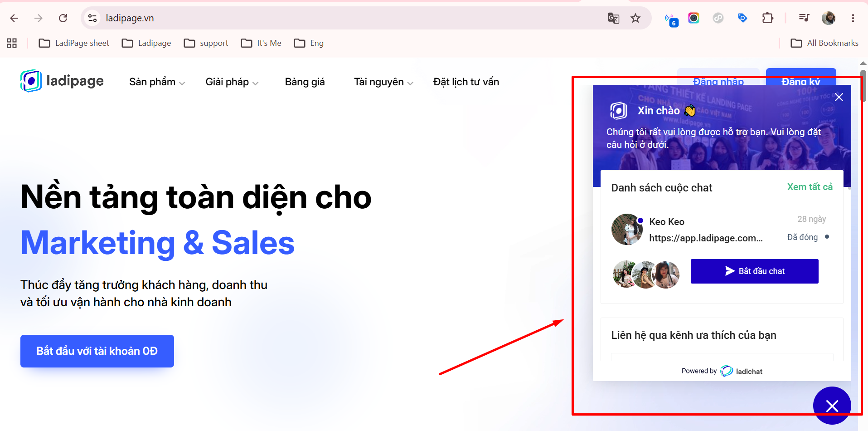Click the Danh sách cuộc chat heading

(662, 188)
